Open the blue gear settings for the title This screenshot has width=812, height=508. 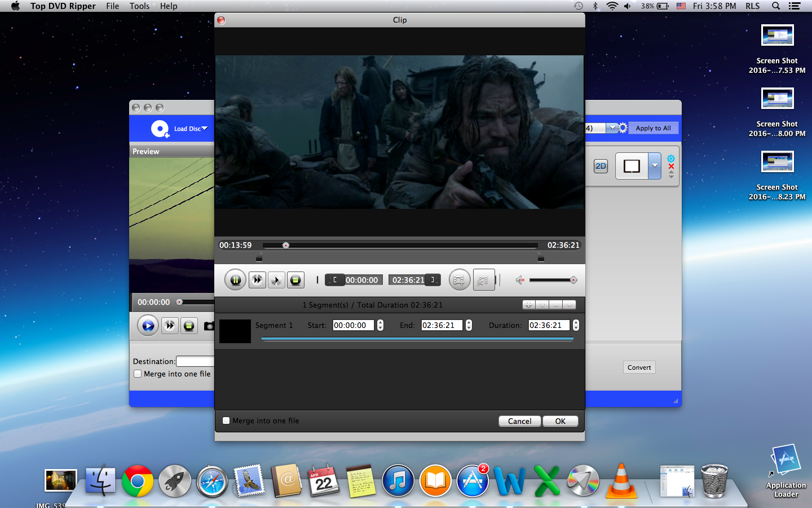coord(671,159)
